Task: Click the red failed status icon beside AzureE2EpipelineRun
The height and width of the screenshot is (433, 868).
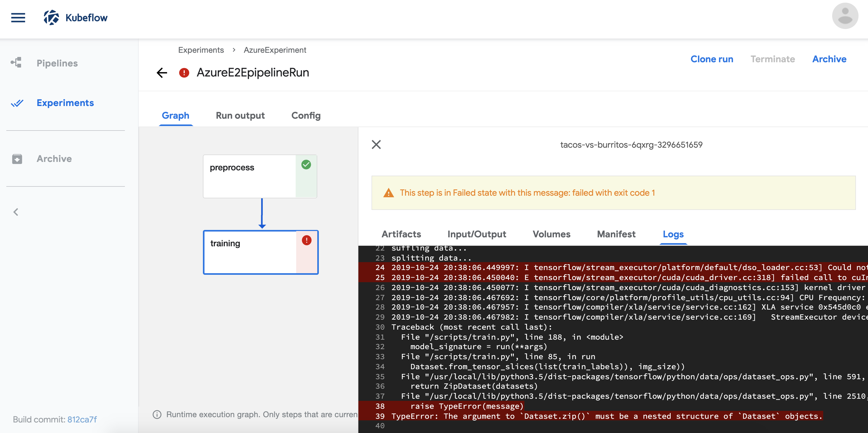Action: point(184,73)
